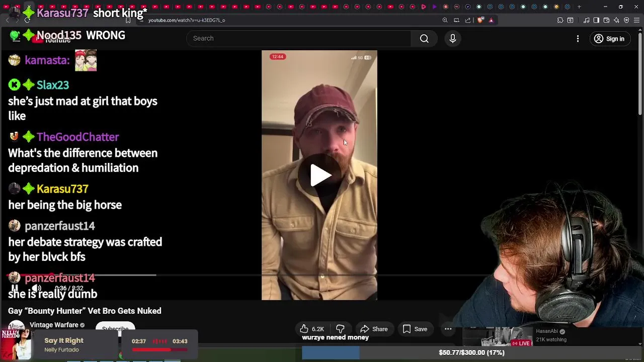Play the video using the center play button
Screen dimensions: 644x362
point(320,175)
